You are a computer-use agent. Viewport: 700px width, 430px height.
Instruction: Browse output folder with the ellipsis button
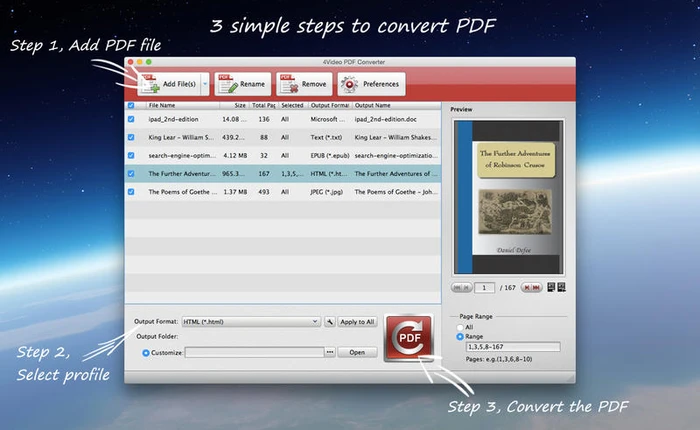click(x=330, y=352)
